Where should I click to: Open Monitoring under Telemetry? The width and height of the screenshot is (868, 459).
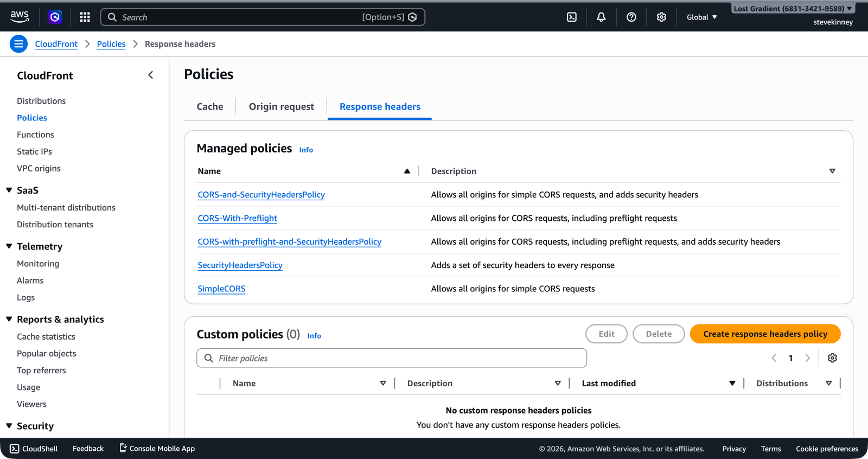pyautogui.click(x=38, y=264)
